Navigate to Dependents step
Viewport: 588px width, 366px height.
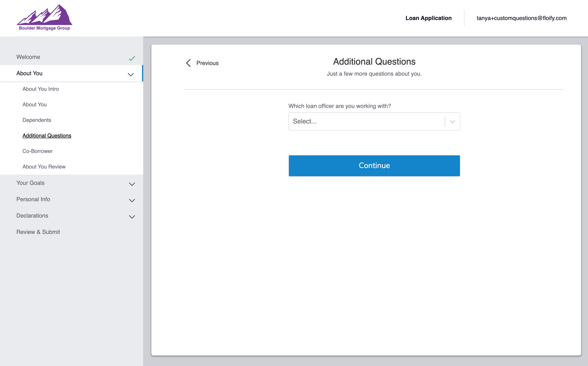37,120
